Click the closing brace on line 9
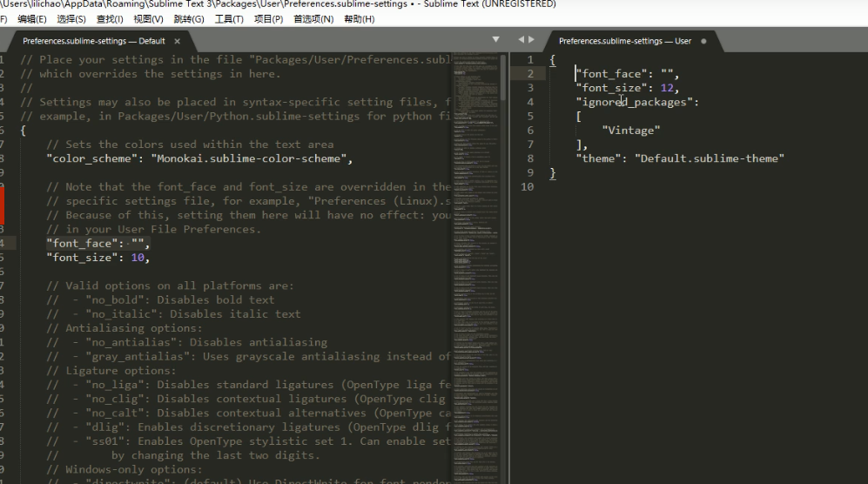This screenshot has width=868, height=484. 553,172
